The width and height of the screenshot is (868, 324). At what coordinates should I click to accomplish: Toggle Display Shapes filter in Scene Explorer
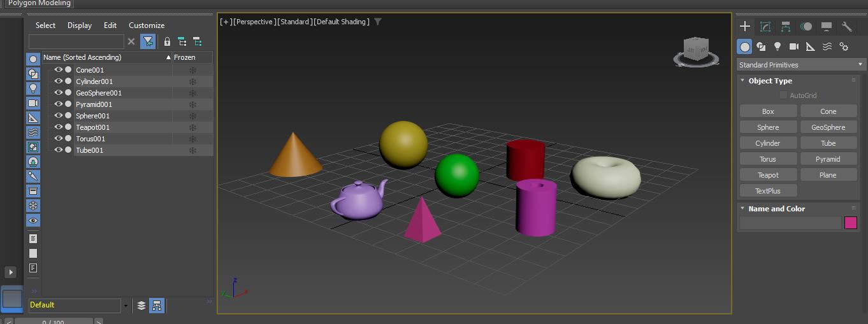tap(33, 74)
